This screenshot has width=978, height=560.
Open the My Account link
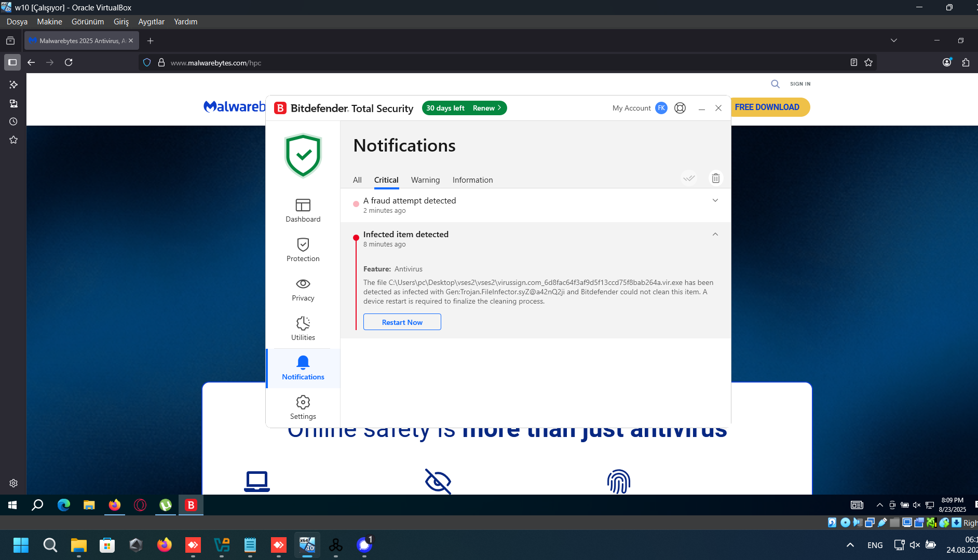click(631, 108)
